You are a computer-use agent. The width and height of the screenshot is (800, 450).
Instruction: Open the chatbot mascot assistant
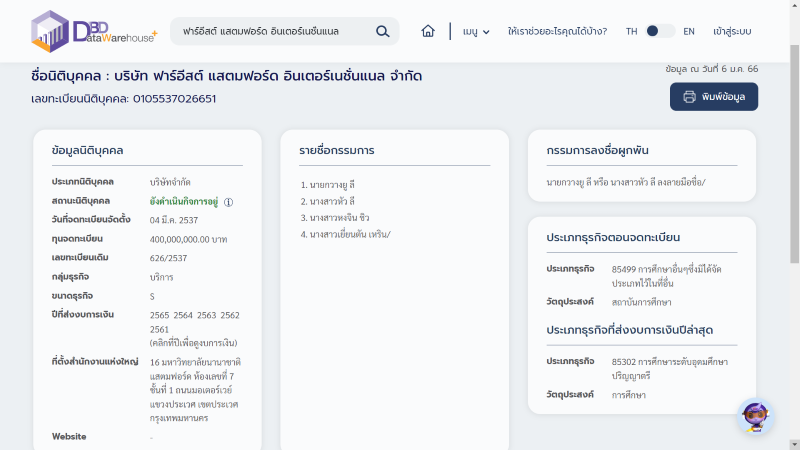753,416
